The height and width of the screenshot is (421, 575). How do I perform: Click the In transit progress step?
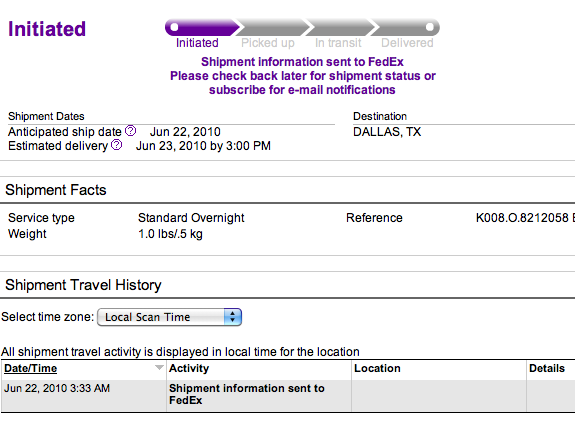pos(338,43)
